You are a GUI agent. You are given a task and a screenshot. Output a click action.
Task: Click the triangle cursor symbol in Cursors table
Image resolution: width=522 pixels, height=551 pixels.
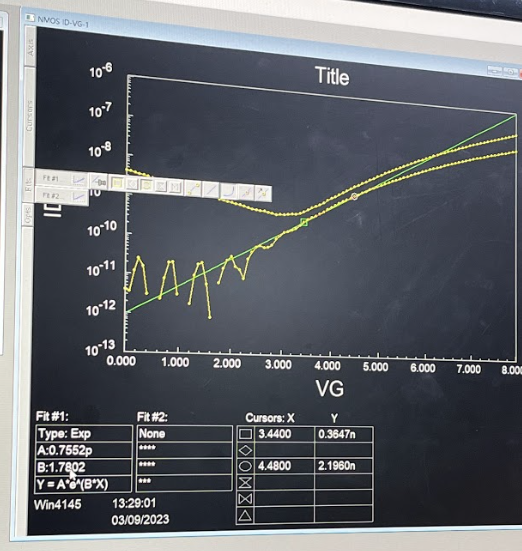click(245, 516)
